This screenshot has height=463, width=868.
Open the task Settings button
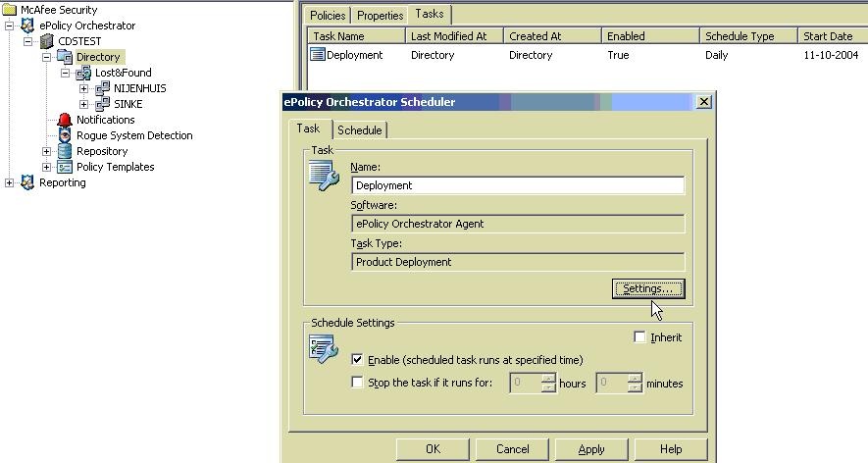click(x=648, y=288)
